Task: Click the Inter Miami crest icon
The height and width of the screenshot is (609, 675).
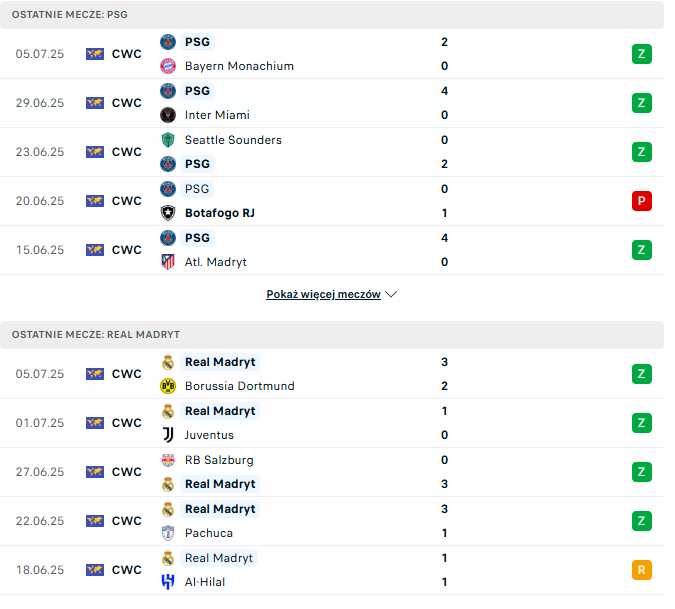Action: (x=168, y=115)
